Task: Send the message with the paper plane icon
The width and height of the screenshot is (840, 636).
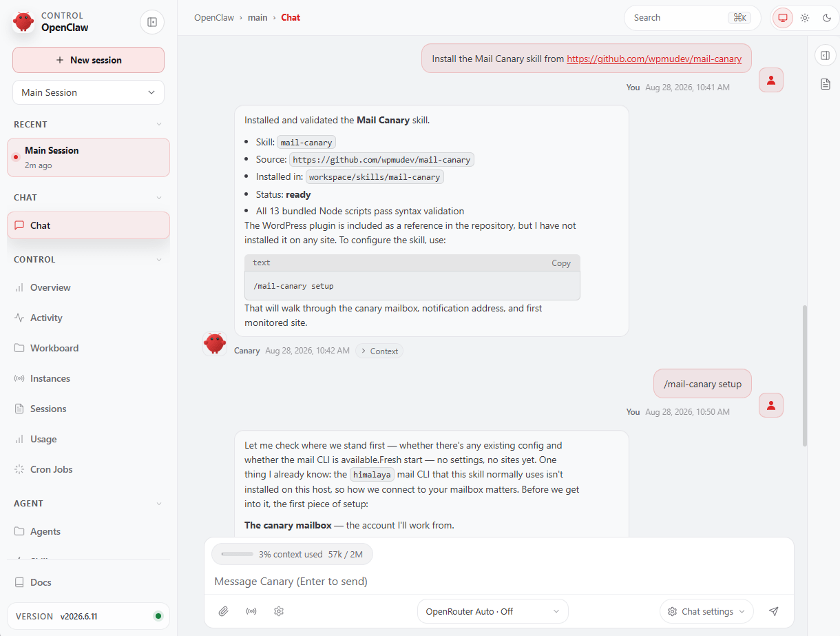Action: click(x=774, y=611)
